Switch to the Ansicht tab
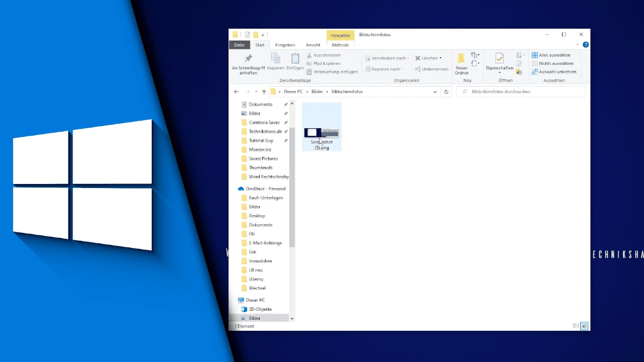The image size is (644, 362). [x=313, y=45]
